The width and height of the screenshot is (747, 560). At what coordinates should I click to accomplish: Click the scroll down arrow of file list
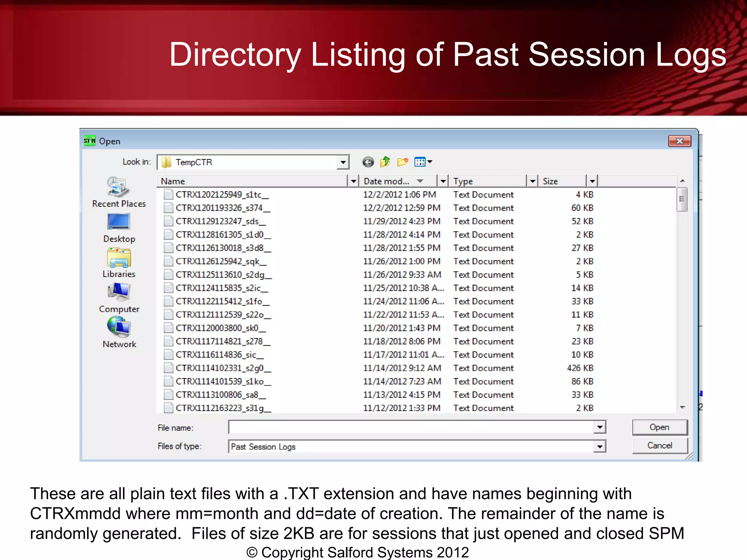[x=682, y=407]
